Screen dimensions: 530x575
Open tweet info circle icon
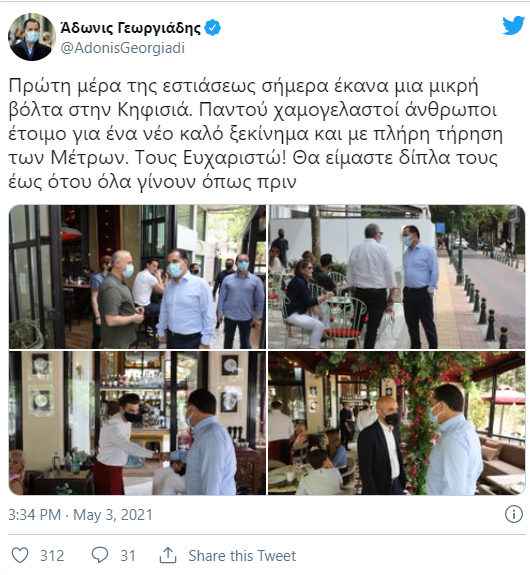514,514
